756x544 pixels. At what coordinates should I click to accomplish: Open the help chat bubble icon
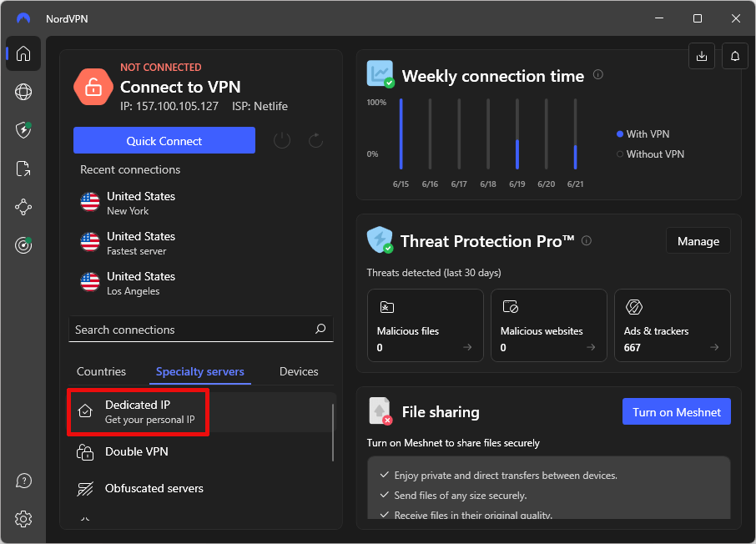tap(23, 481)
